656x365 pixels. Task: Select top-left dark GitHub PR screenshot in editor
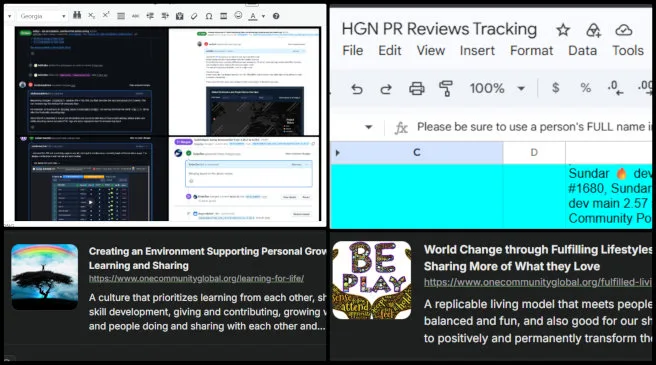[91, 81]
